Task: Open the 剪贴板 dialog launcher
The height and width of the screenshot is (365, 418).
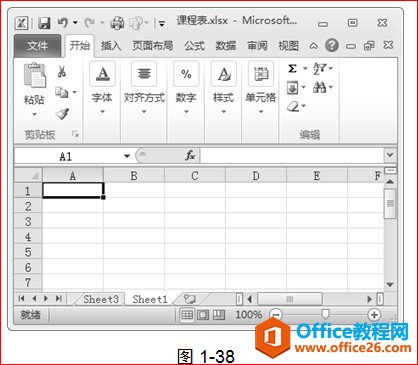Action: 75,134
